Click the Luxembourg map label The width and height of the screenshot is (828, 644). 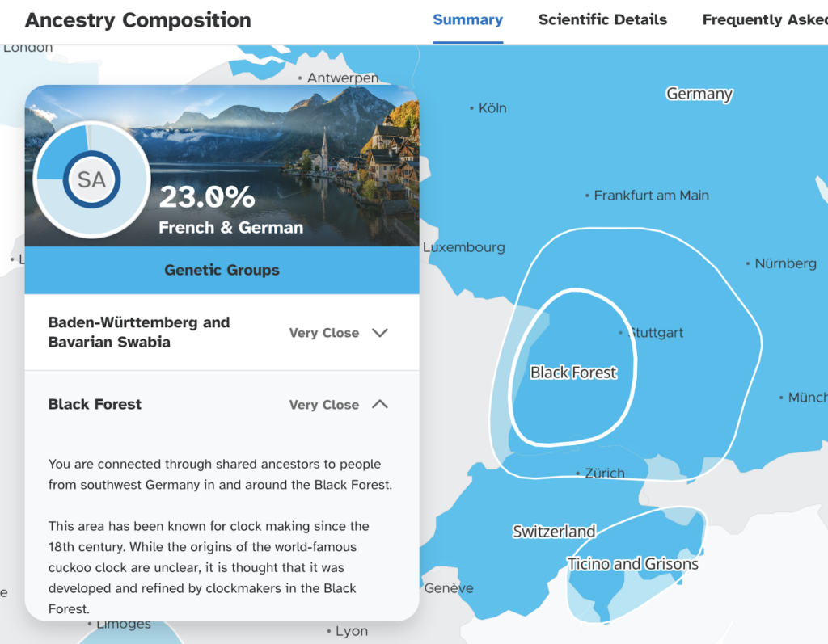[464, 247]
